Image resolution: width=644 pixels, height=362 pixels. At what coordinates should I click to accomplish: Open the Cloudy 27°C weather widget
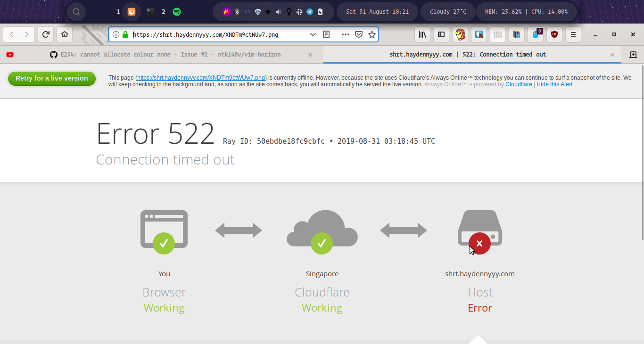(448, 12)
